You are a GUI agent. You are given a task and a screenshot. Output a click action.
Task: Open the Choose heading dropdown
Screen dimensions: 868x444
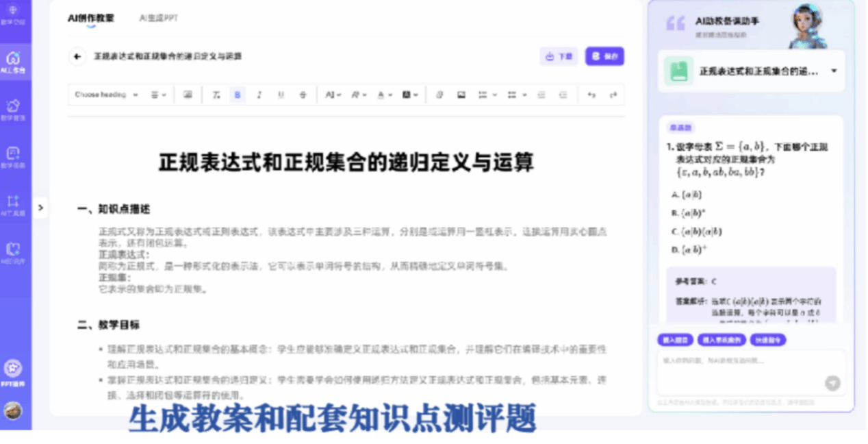tap(106, 95)
